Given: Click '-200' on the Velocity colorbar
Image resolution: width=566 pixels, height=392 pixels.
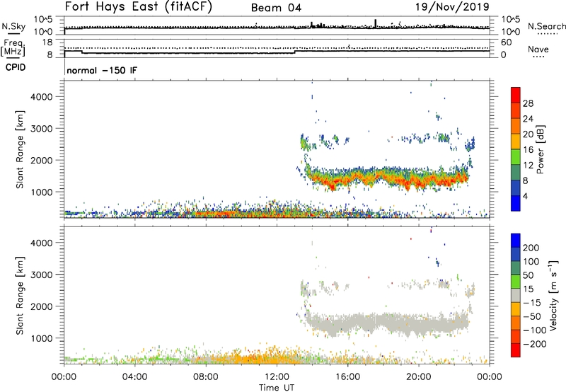Looking at the screenshot, I should tap(535, 344).
